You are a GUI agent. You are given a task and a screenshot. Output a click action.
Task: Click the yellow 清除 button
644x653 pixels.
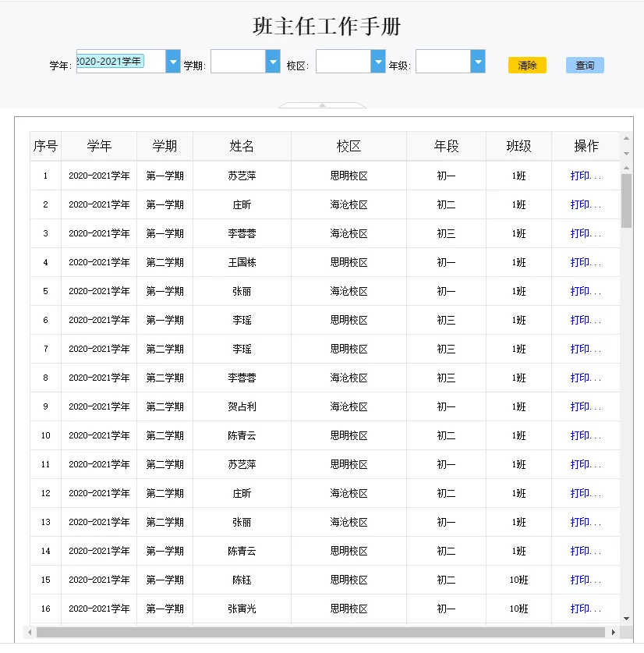click(x=527, y=66)
